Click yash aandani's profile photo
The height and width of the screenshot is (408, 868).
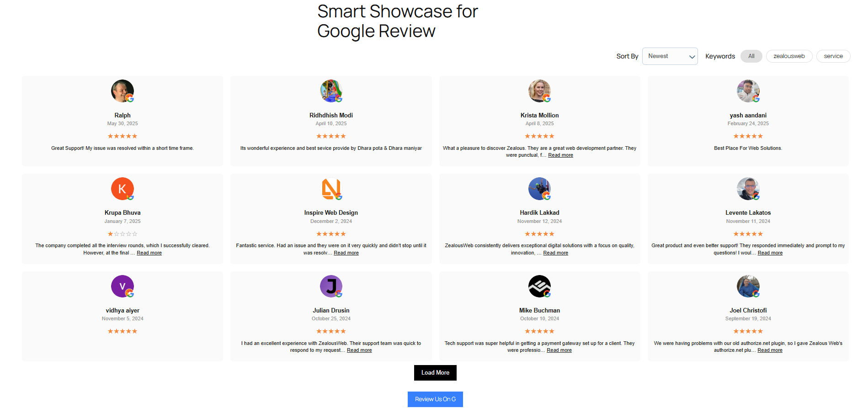pyautogui.click(x=748, y=91)
